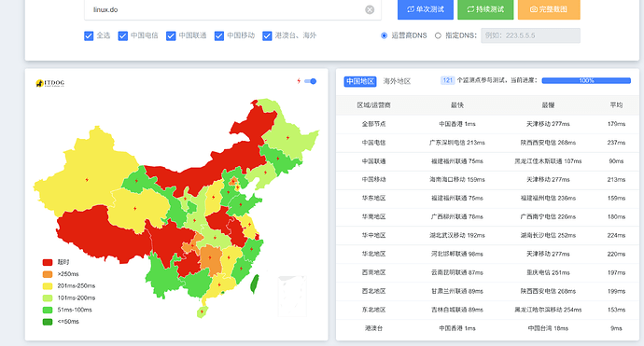The height and width of the screenshot is (346, 644).
Task: Click the 121 node count badge
Action: point(448,80)
